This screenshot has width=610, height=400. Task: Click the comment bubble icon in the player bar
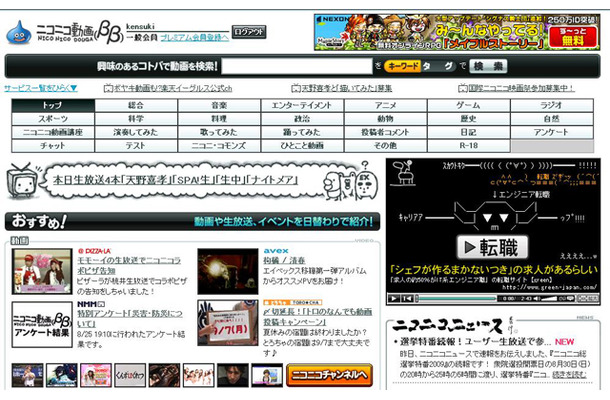tap(570, 298)
